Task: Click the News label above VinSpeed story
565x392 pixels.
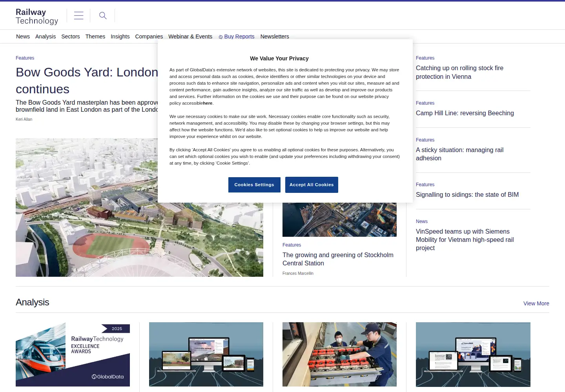Action: click(422, 221)
